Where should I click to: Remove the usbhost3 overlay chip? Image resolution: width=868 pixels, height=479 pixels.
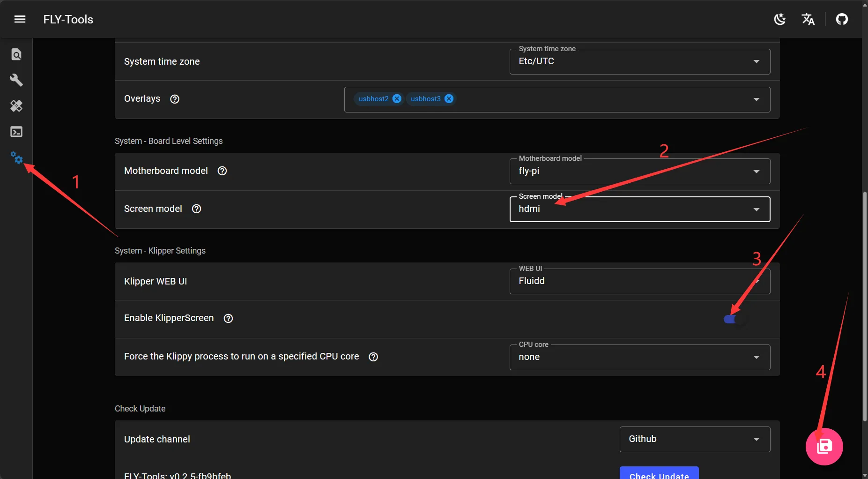pyautogui.click(x=449, y=98)
